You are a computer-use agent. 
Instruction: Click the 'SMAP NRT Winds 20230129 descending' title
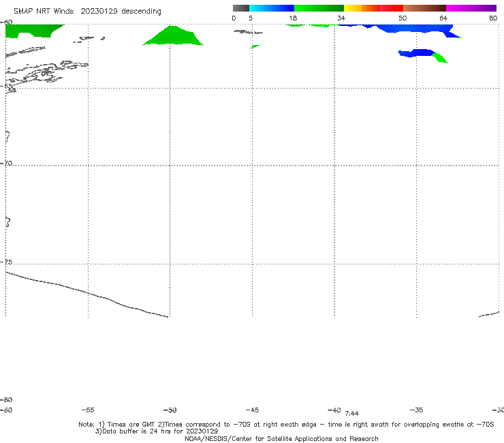pyautogui.click(x=87, y=12)
